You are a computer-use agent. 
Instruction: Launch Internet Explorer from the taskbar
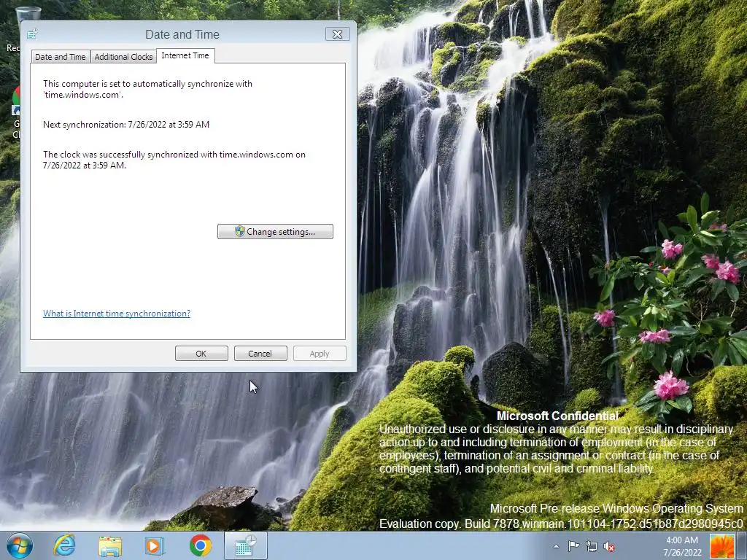64,545
